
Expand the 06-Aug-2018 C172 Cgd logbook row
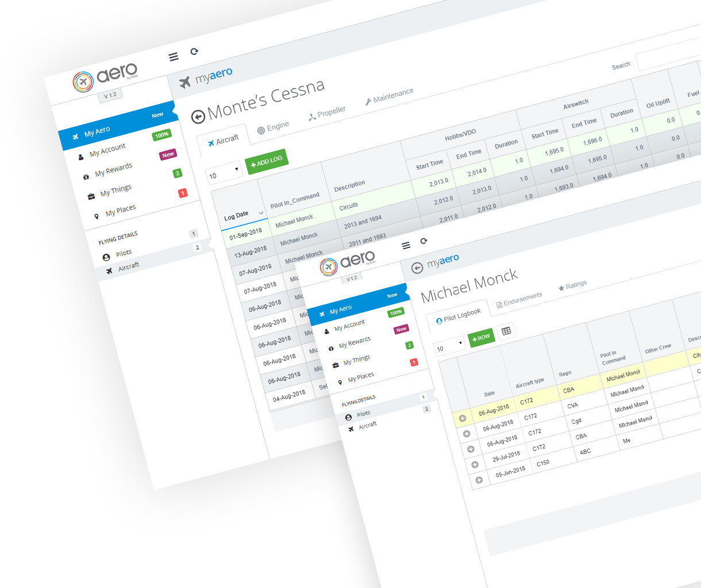471,449
